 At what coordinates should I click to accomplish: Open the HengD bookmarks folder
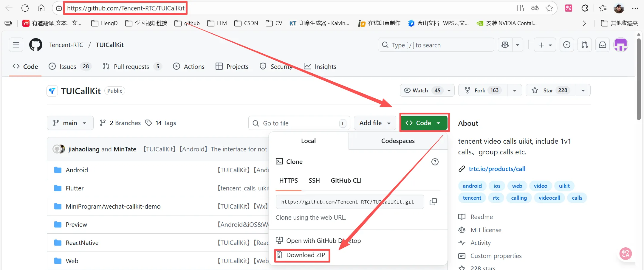(x=104, y=23)
